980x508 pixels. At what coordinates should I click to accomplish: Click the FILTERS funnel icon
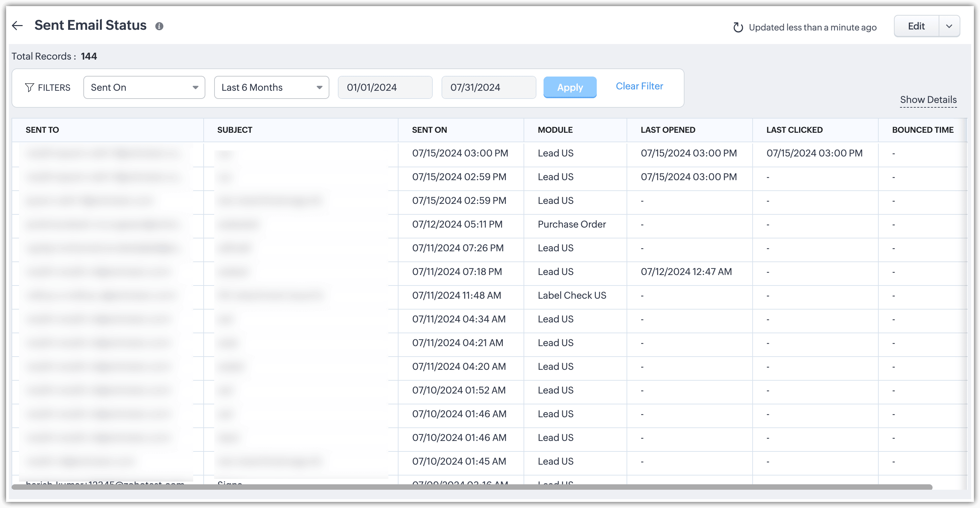(29, 87)
